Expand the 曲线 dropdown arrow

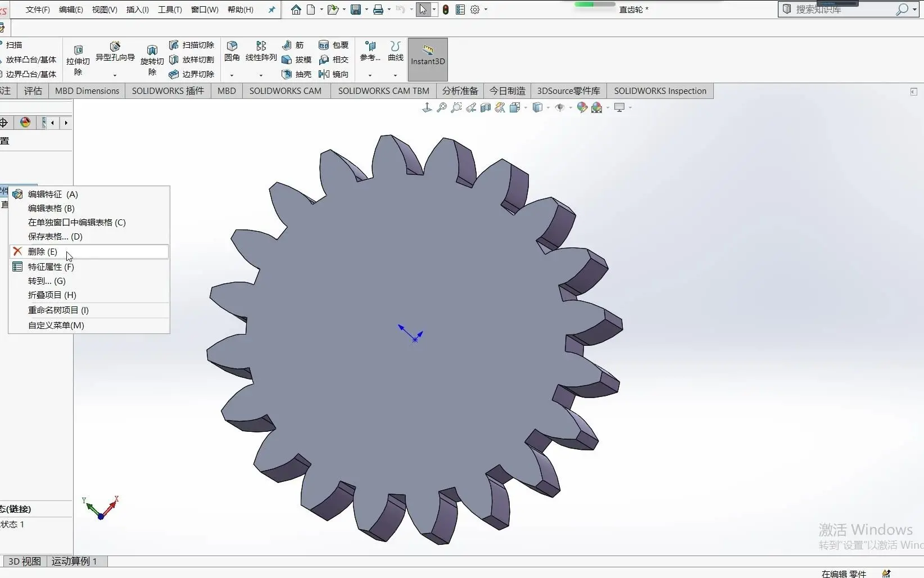tap(395, 75)
